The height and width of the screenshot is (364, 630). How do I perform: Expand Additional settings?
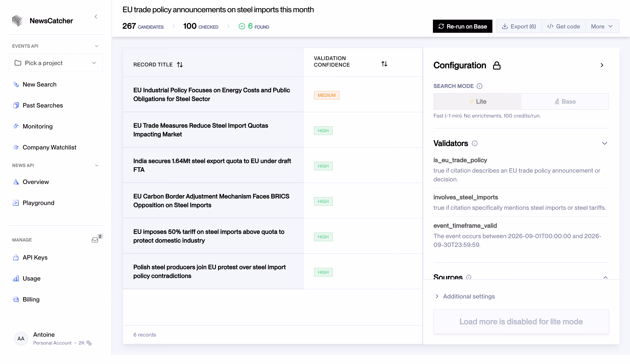point(465,296)
